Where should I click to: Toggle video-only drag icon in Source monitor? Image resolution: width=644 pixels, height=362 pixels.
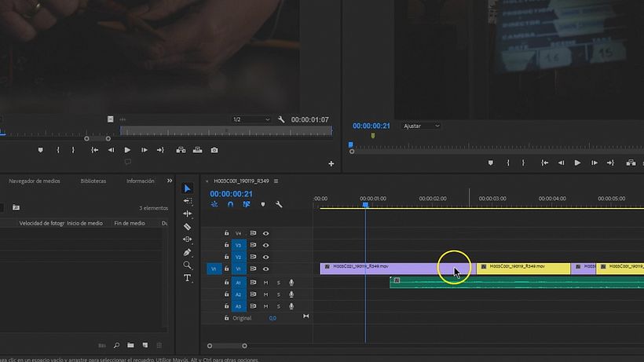click(x=111, y=119)
